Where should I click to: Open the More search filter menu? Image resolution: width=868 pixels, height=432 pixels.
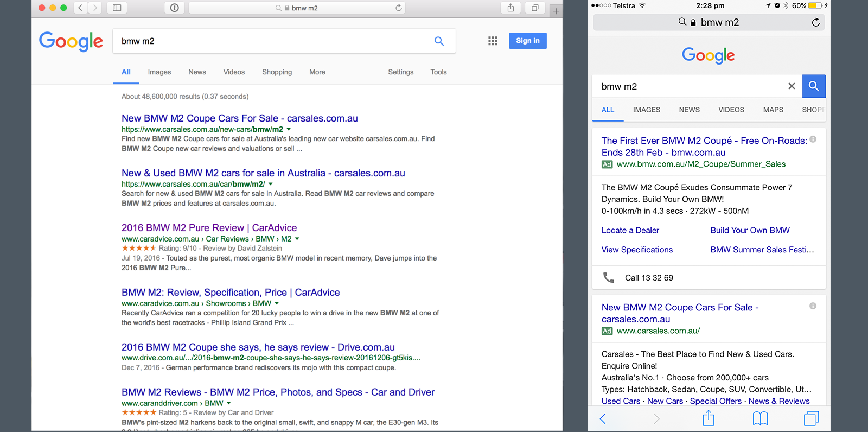pos(317,72)
